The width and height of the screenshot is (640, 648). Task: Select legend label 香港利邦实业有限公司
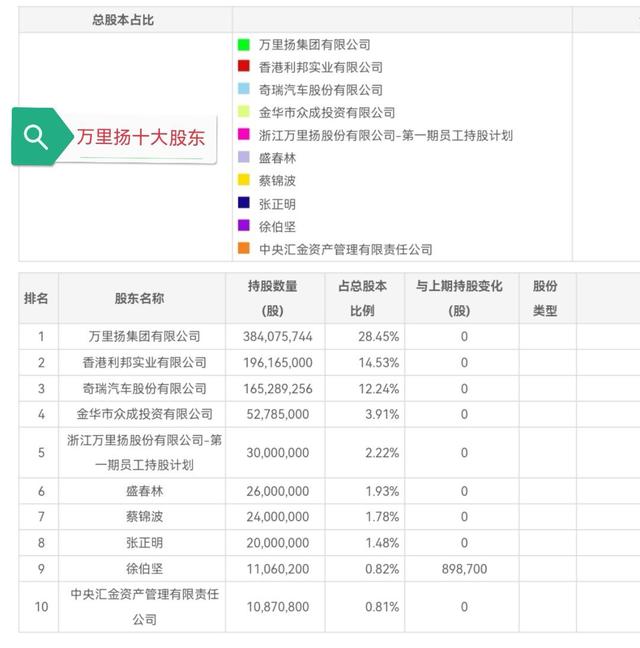321,67
